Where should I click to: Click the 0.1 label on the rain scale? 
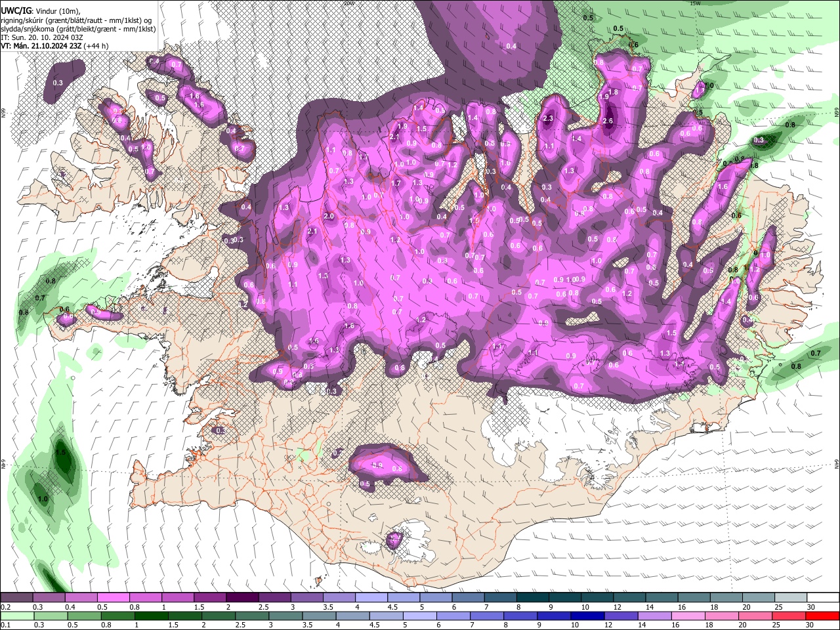coord(5,625)
